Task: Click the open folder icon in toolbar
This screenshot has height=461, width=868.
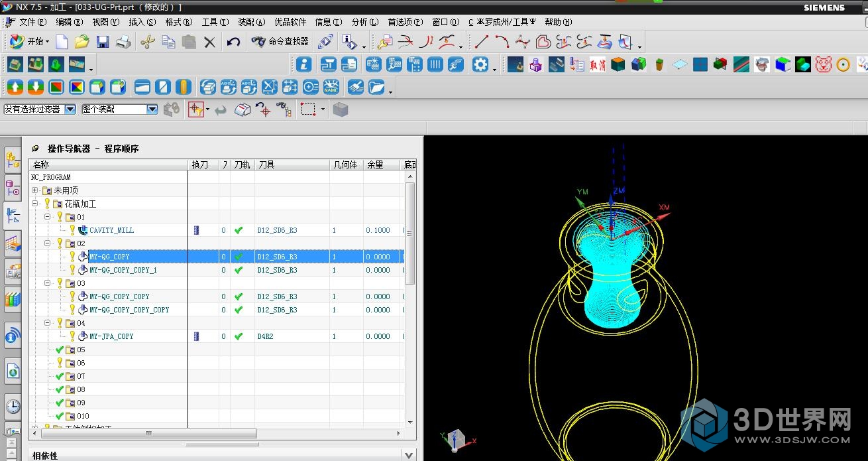Action: (x=81, y=42)
